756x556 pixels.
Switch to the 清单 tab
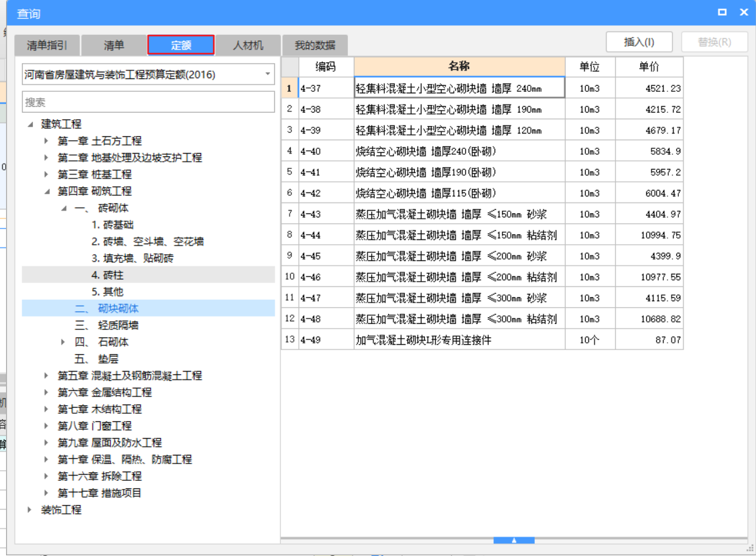114,46
